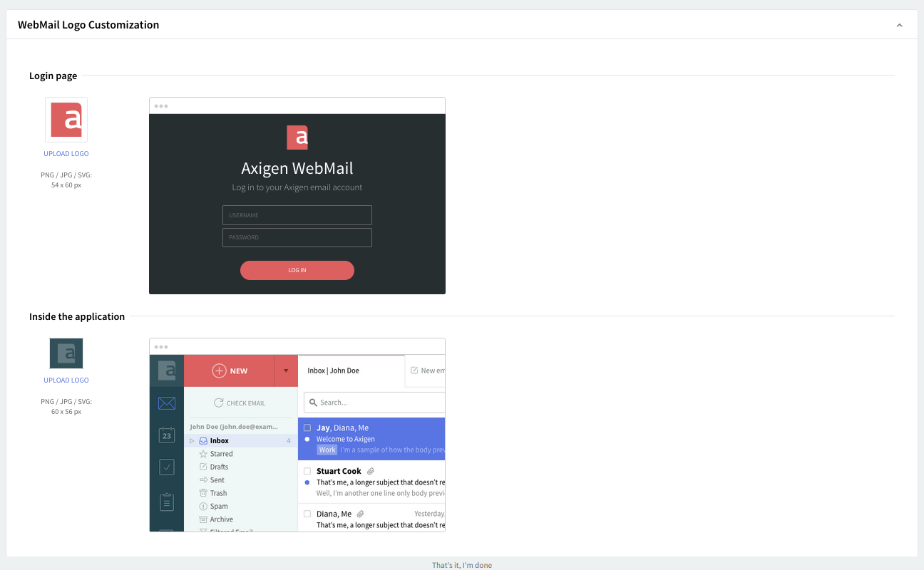Click the dark in-app logo thumbnail
The width and height of the screenshot is (924, 570).
click(x=66, y=353)
